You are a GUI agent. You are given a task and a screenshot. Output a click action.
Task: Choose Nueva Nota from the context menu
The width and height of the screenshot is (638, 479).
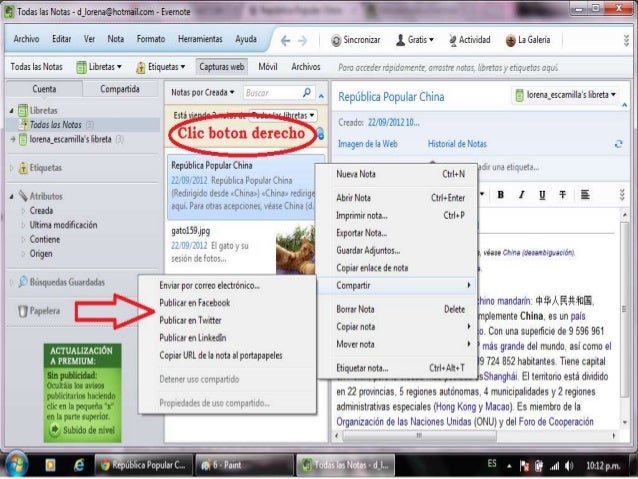(397, 174)
